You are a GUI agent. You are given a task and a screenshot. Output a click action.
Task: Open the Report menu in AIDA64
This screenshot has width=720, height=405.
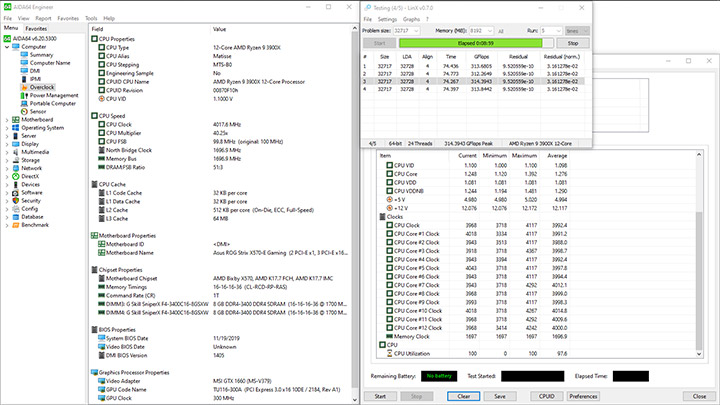pyautogui.click(x=43, y=18)
